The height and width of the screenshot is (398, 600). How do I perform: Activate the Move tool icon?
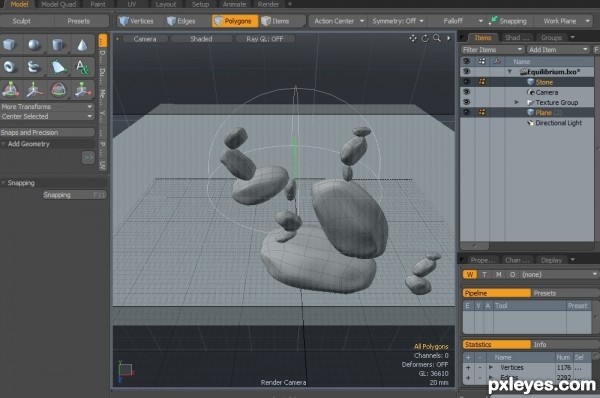click(x=34, y=90)
